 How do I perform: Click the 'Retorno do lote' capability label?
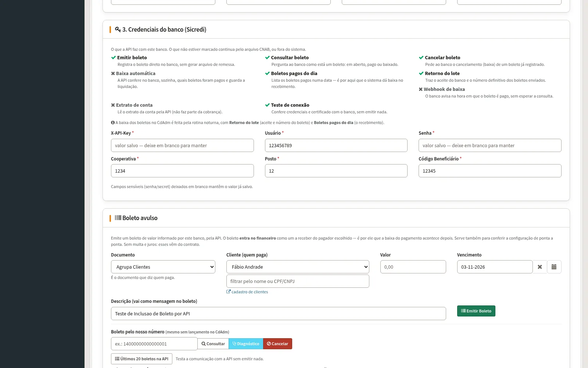click(442, 73)
